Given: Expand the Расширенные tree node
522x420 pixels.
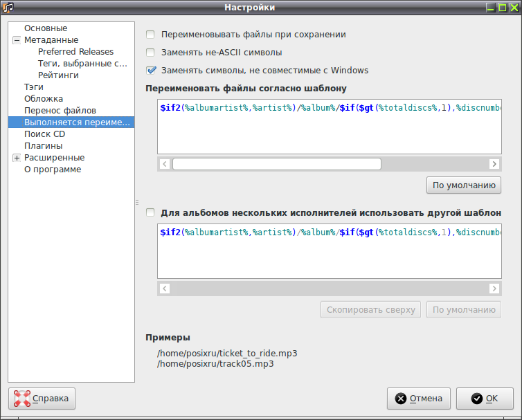Looking at the screenshot, I should coord(17,158).
